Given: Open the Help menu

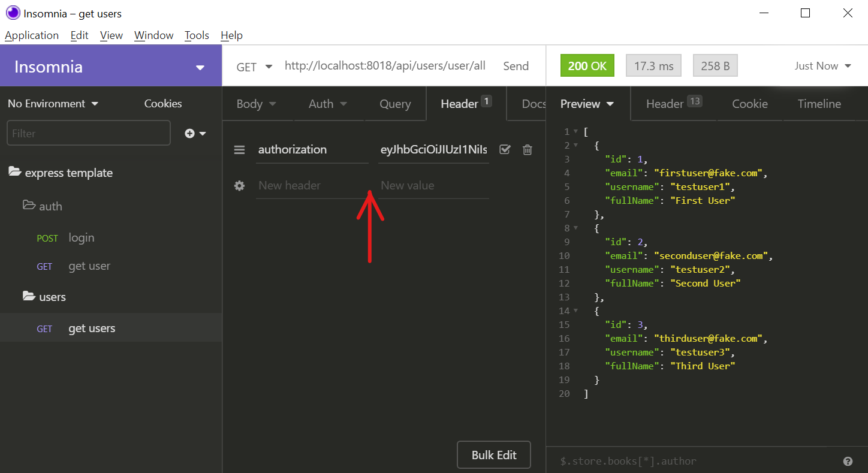Looking at the screenshot, I should point(231,35).
